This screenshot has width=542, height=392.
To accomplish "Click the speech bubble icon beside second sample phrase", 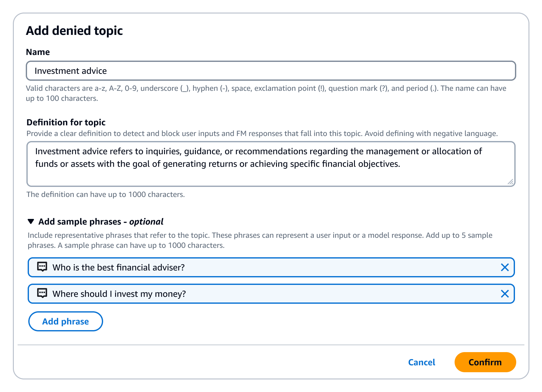I will (41, 294).
